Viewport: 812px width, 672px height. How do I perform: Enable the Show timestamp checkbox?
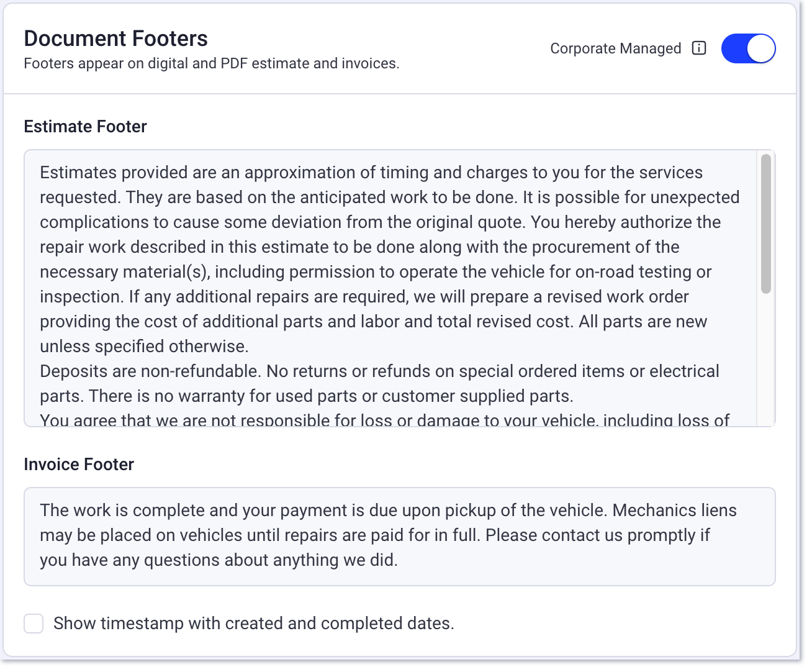34,624
